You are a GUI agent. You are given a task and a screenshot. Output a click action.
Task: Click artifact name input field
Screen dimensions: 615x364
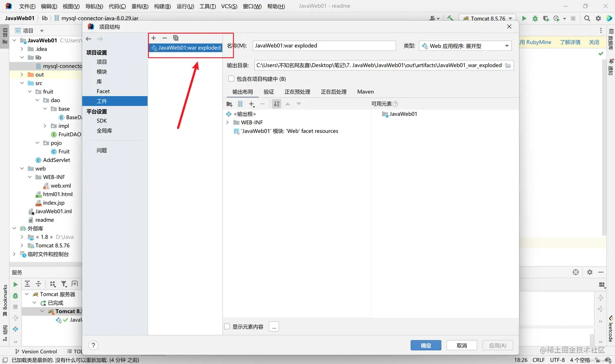[324, 46]
